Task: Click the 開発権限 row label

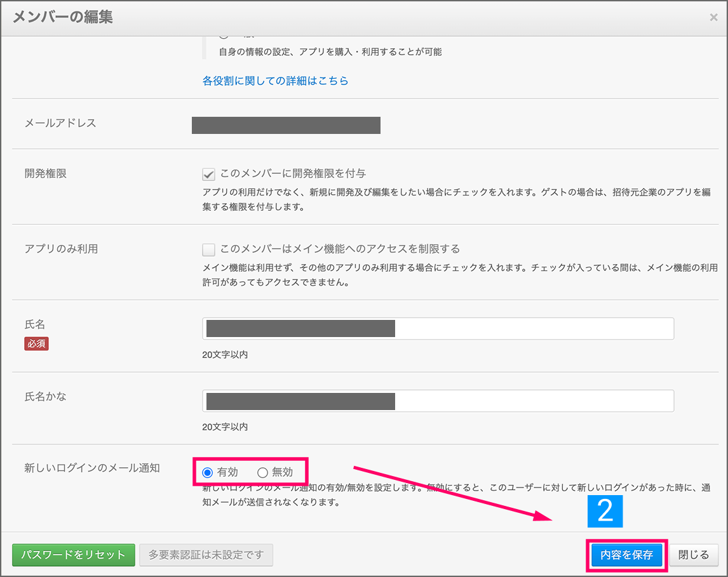Action: pos(46,174)
